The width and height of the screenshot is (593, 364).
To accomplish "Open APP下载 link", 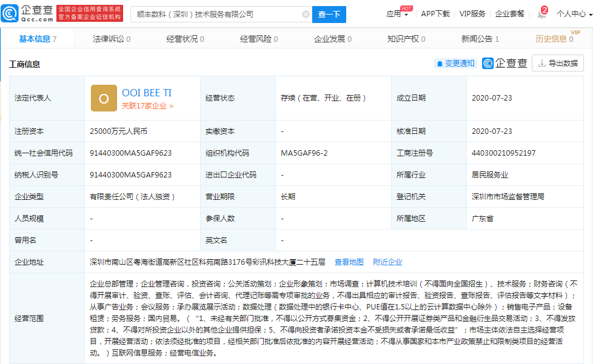I will coord(435,14).
